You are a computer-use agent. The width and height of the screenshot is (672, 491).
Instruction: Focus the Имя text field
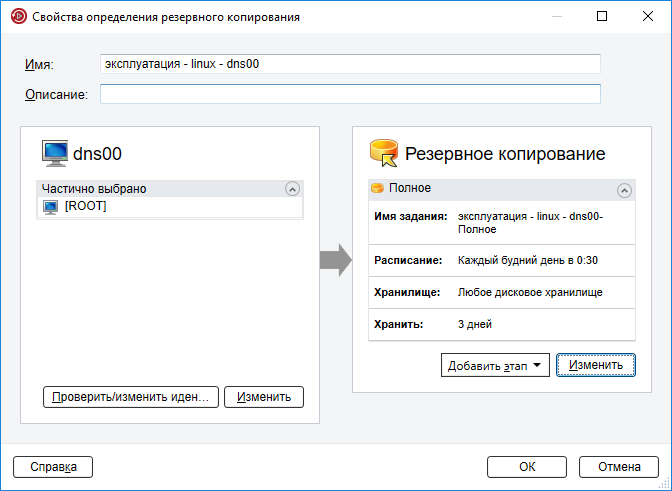(x=350, y=64)
